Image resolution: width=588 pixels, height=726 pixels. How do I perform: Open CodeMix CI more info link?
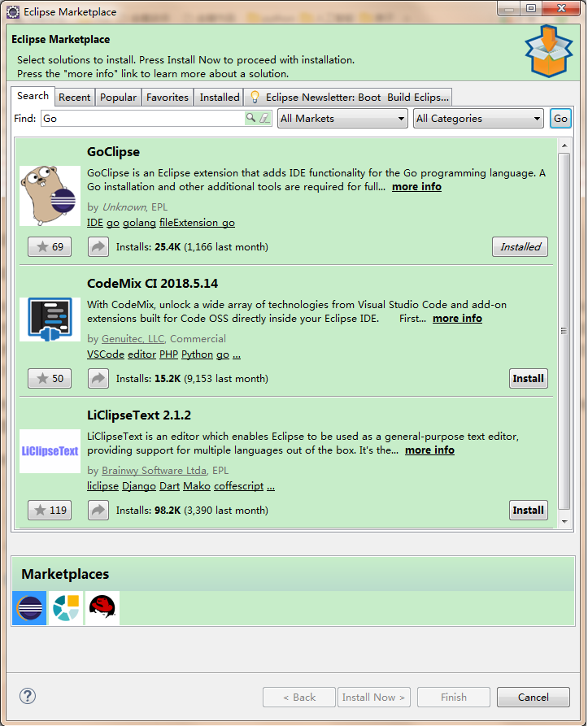[x=457, y=319]
